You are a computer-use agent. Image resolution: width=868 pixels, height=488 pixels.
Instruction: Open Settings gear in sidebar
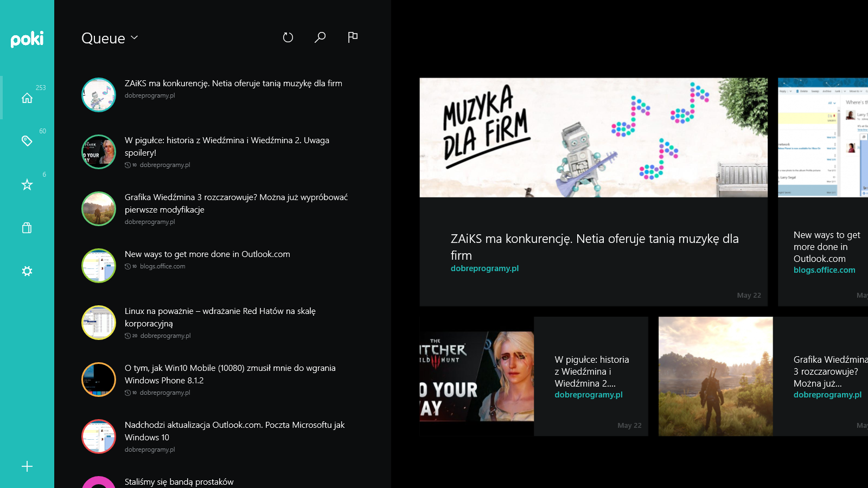pyautogui.click(x=27, y=271)
